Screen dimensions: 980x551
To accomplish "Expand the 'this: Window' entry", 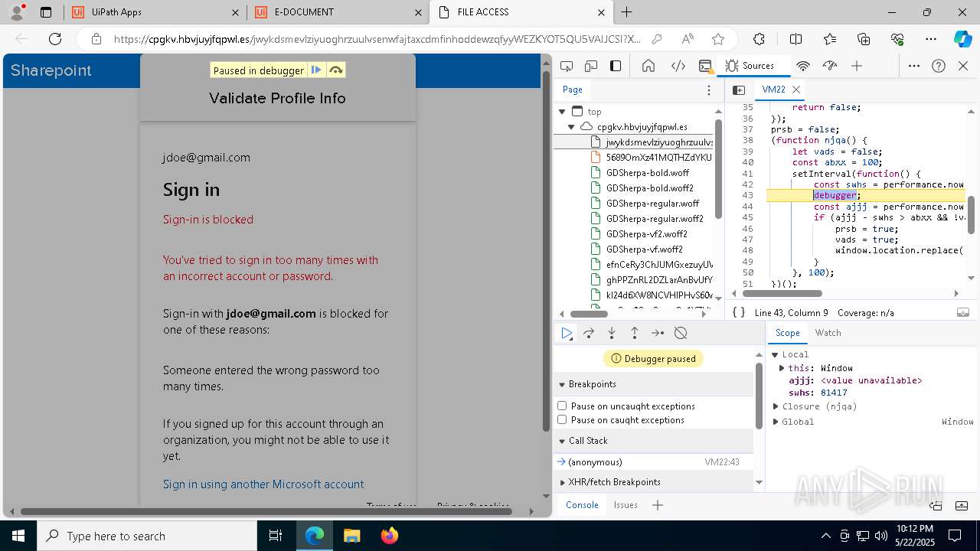I will click(782, 368).
